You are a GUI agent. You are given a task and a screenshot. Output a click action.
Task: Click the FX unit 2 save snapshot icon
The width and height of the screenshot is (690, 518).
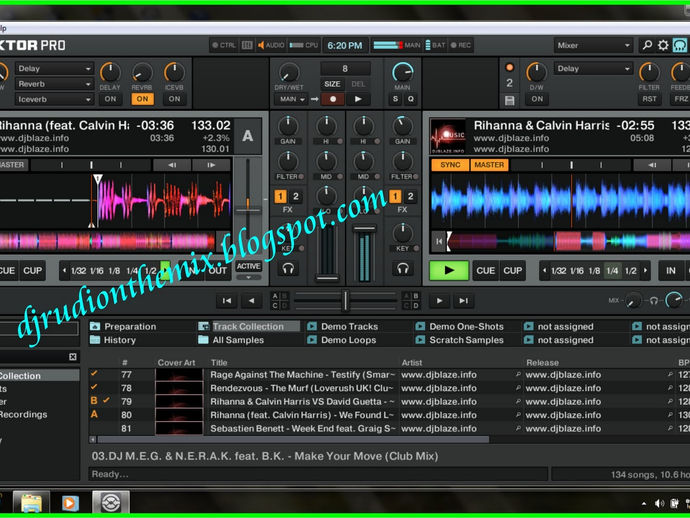[510, 101]
